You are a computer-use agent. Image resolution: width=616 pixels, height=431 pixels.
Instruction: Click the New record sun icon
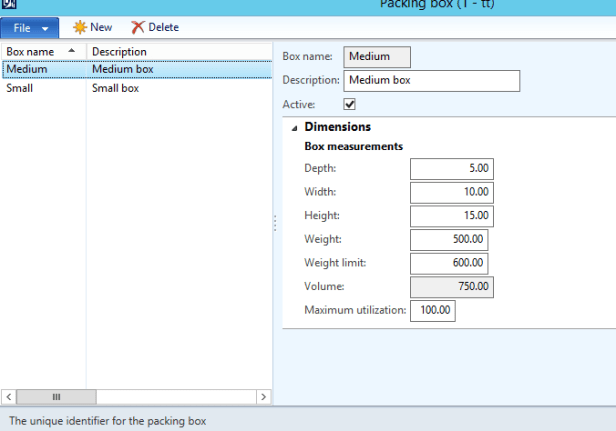(79, 27)
